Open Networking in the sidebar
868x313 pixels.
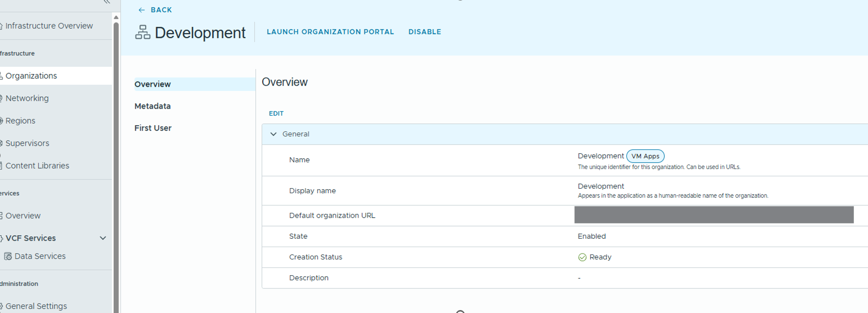[x=27, y=98]
